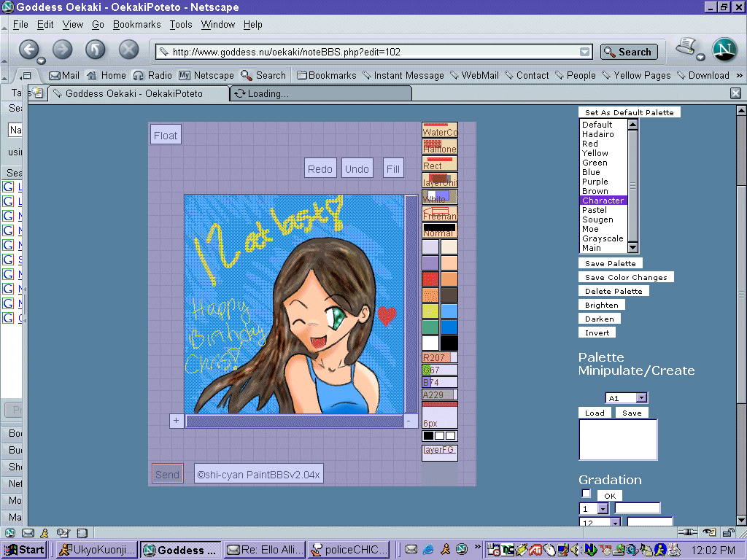Open the gradation dropdown showing 1
The width and height of the screenshot is (747, 560).
603,508
